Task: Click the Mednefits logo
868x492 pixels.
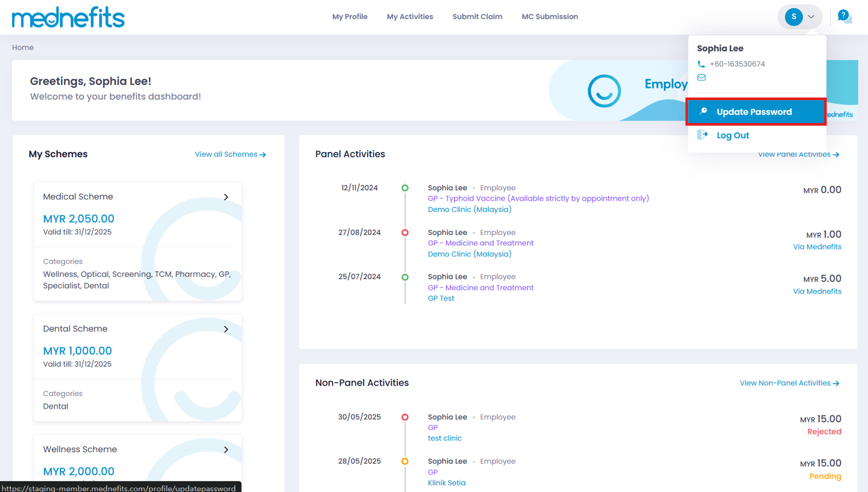Action: (x=68, y=17)
